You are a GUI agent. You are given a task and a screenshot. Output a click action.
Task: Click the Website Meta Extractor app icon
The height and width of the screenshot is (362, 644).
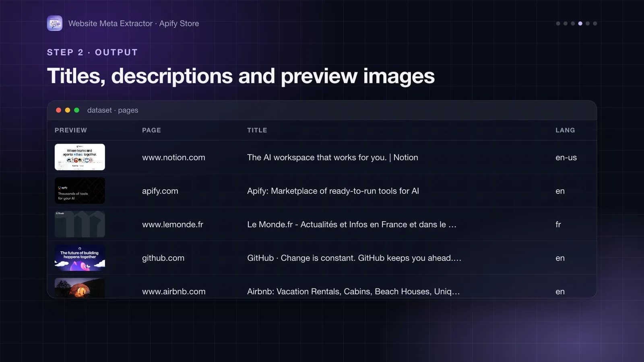pos(54,23)
